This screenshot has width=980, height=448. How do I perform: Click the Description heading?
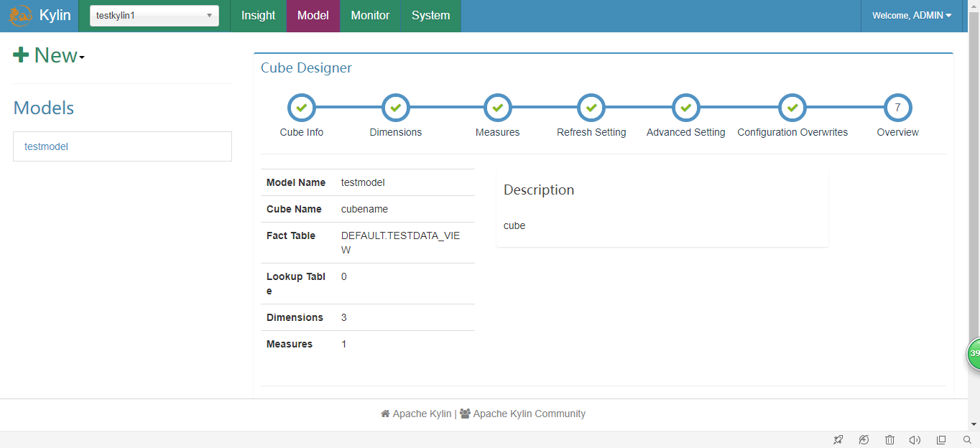point(539,190)
